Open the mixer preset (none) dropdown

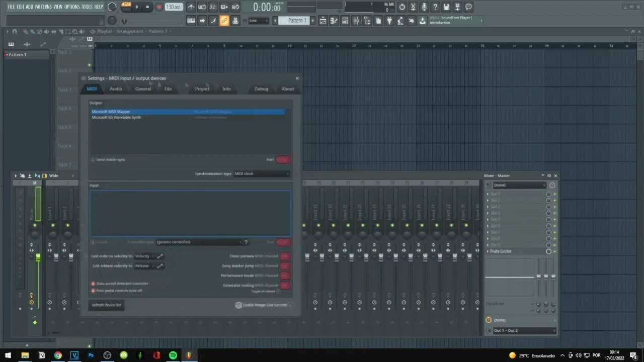pyautogui.click(x=519, y=185)
